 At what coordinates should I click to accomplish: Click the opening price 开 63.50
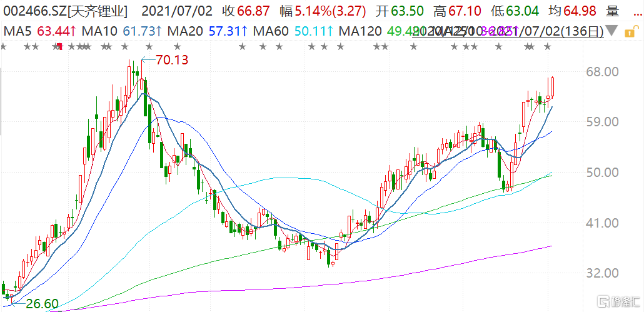pyautogui.click(x=401, y=11)
